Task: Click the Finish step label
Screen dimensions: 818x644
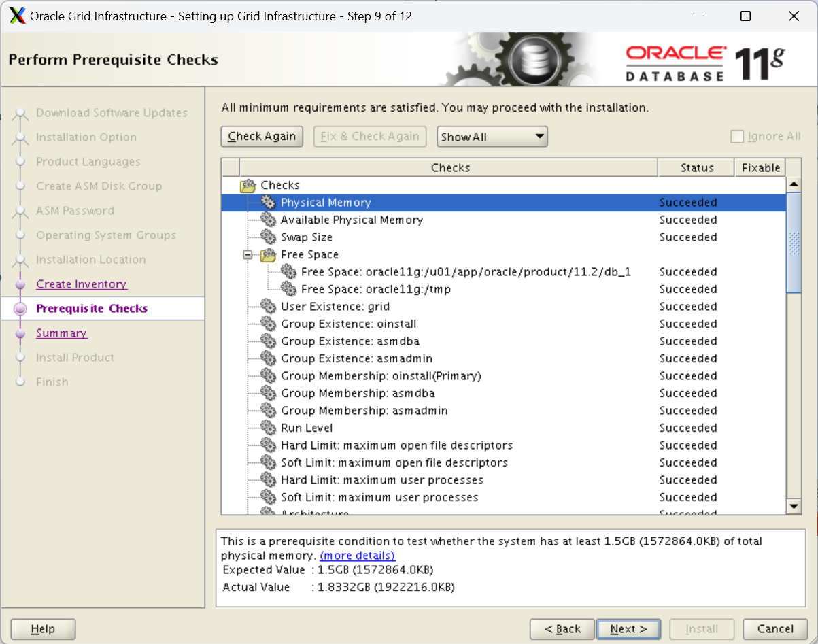Action: (52, 382)
